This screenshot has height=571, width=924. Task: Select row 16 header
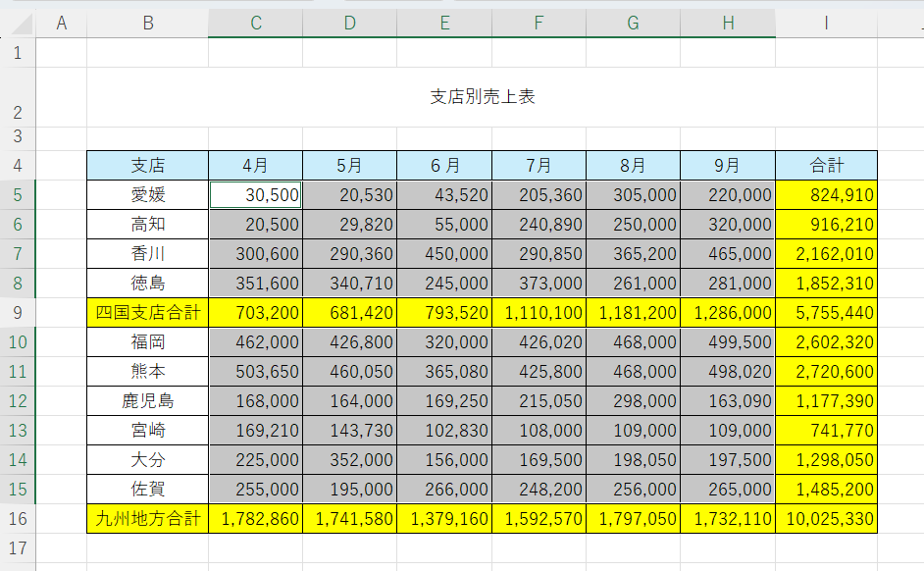(x=18, y=519)
